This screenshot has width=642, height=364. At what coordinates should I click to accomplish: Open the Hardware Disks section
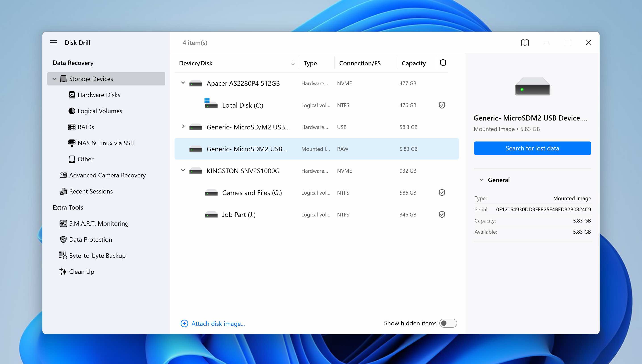click(99, 95)
